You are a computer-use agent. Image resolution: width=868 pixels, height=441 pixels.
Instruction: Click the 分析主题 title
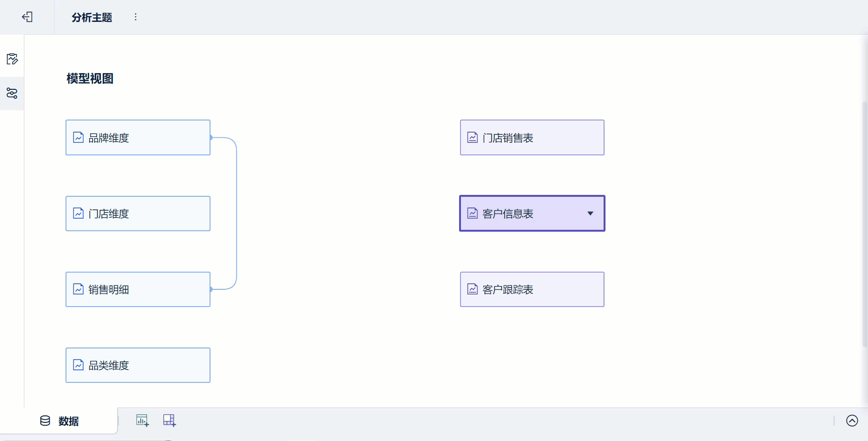[x=92, y=18]
